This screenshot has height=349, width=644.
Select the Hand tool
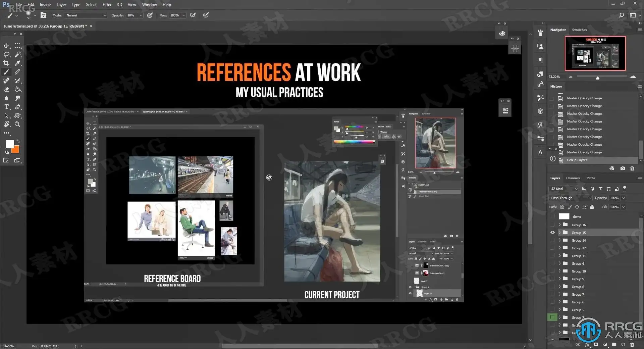coord(6,124)
